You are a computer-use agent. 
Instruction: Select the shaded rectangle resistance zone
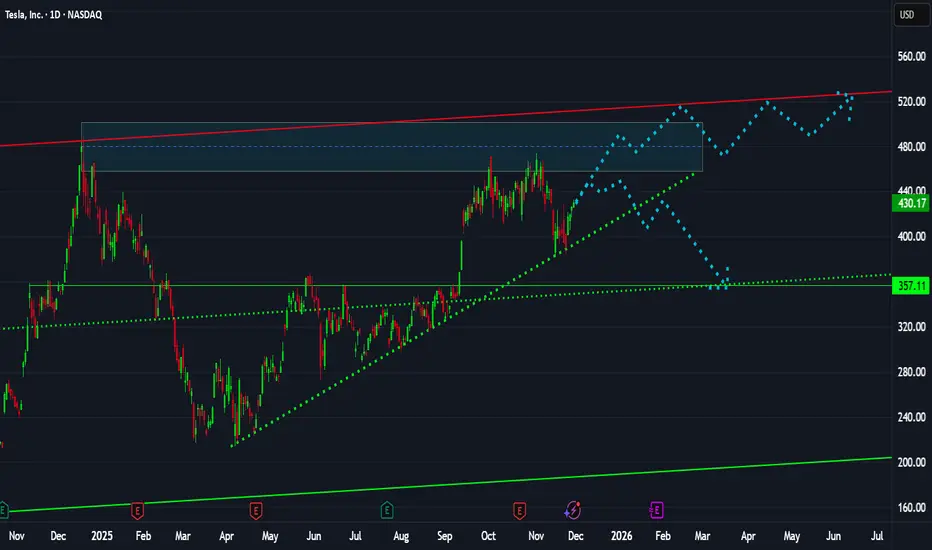(392, 147)
